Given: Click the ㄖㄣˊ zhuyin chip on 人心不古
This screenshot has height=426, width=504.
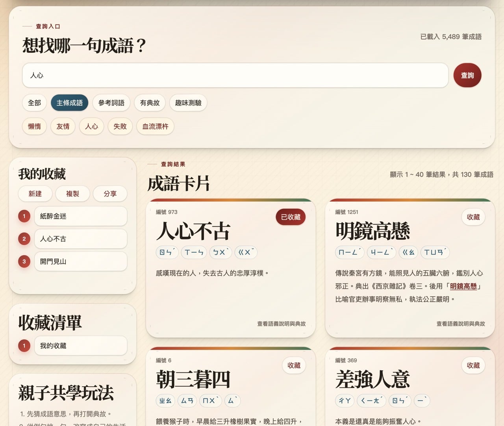Looking at the screenshot, I should 167,252.
